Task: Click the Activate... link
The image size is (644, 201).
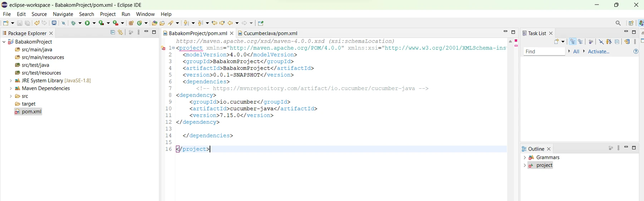Action: click(x=599, y=52)
